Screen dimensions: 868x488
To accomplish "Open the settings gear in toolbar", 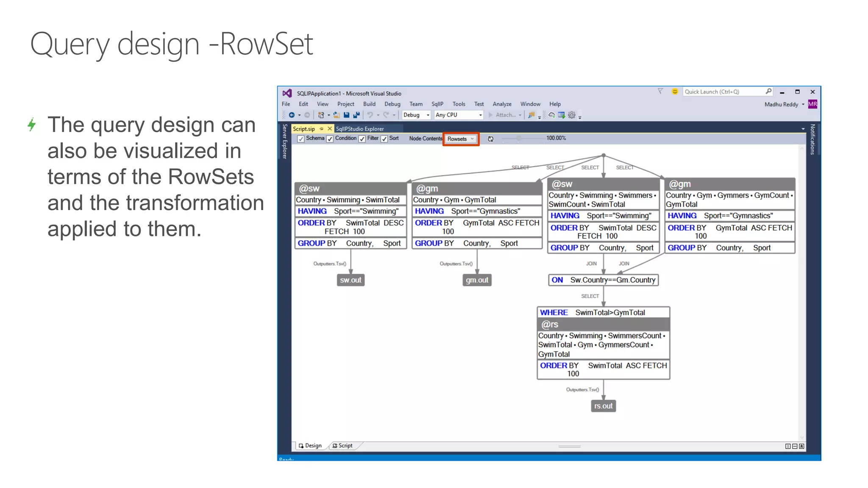I will click(572, 115).
